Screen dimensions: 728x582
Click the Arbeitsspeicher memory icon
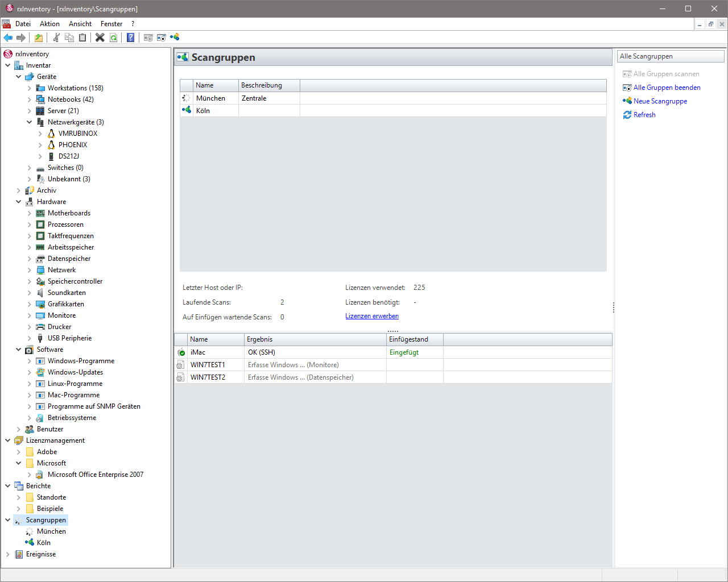pyautogui.click(x=40, y=247)
